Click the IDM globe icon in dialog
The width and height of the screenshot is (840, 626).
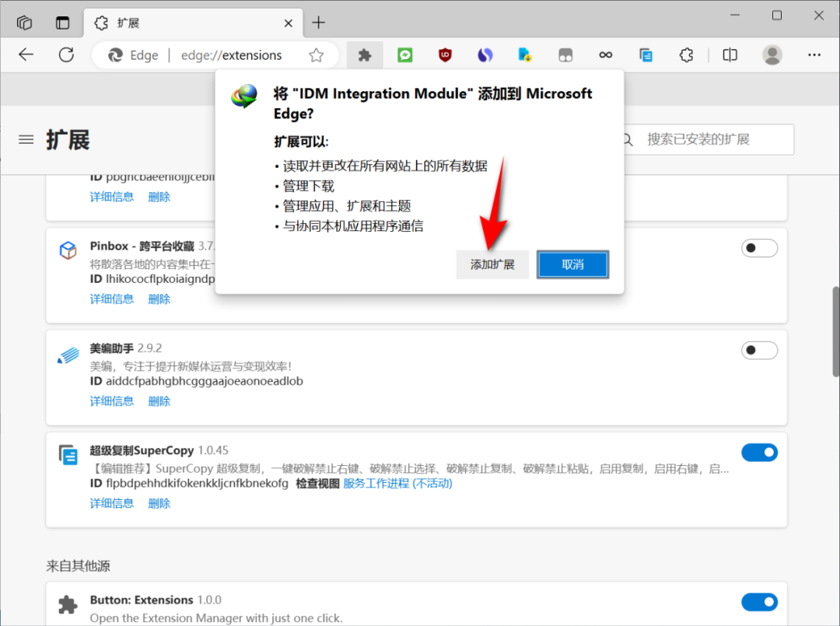(244, 96)
